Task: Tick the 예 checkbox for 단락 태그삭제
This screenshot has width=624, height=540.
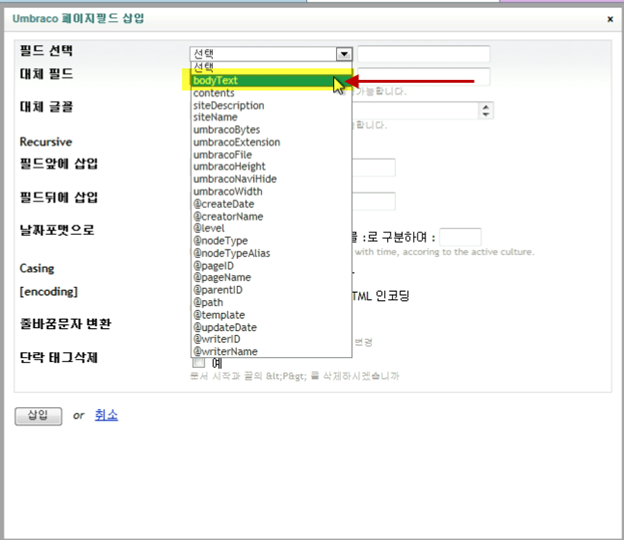Action: (x=199, y=363)
